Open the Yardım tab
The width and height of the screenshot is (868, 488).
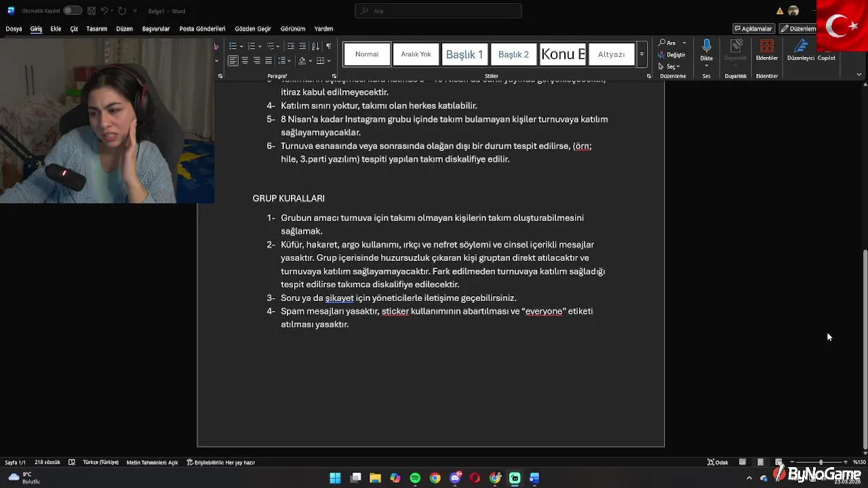(323, 29)
